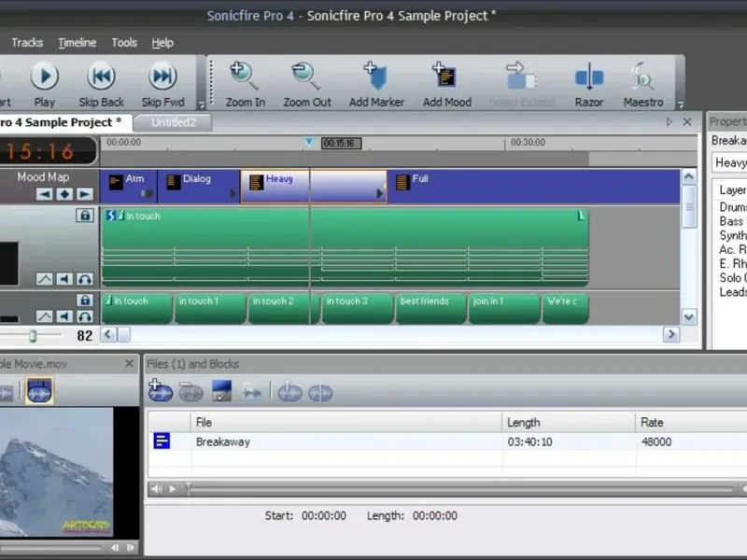This screenshot has height=560, width=747.
Task: Expand the first track with the caret button
Action: [44, 279]
